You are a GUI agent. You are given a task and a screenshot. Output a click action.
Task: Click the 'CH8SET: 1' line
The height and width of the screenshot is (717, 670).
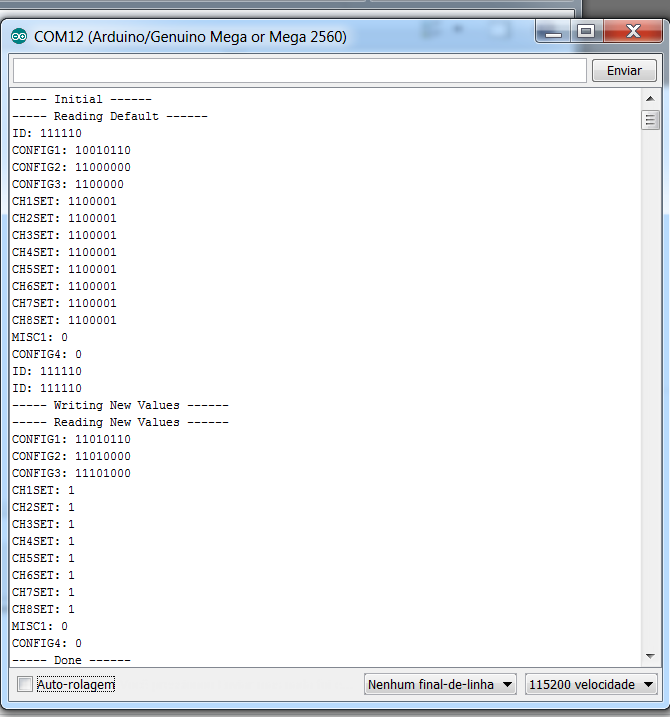click(x=43, y=609)
